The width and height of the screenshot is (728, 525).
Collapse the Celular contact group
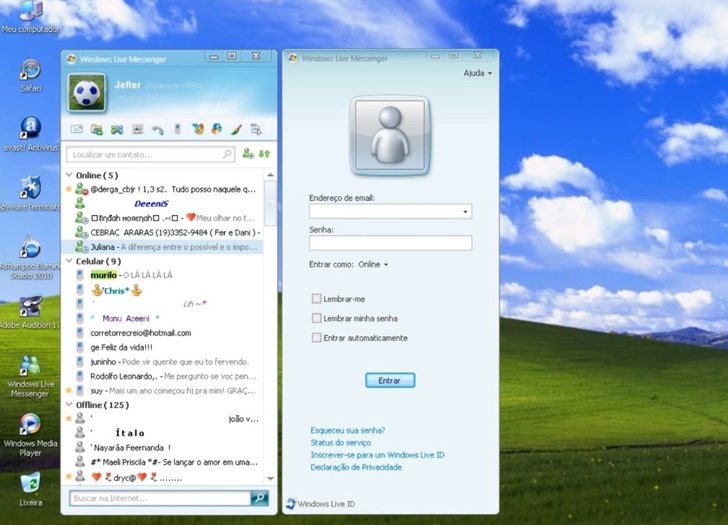[70, 261]
